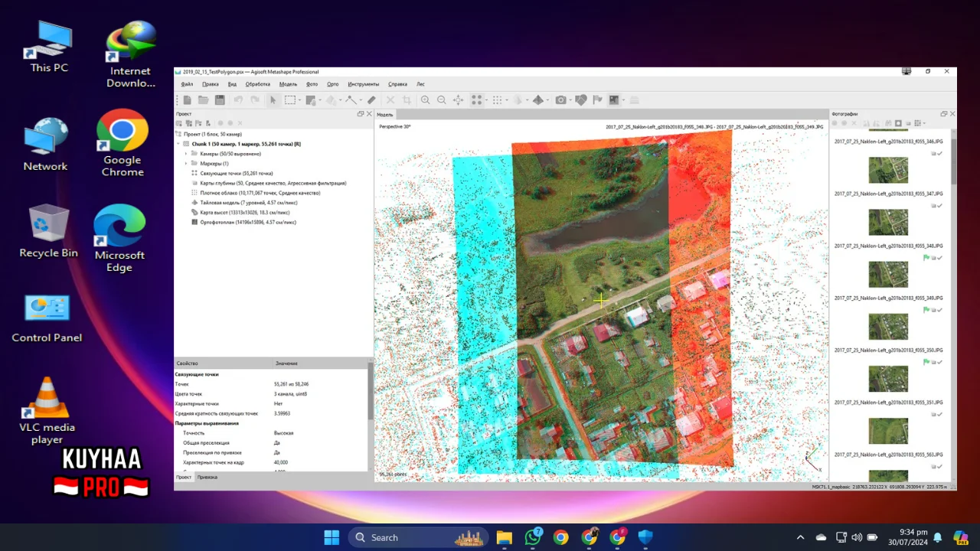Image resolution: width=980 pixels, height=551 pixels.
Task: Select Тайловая модель tree item
Action: (248, 203)
